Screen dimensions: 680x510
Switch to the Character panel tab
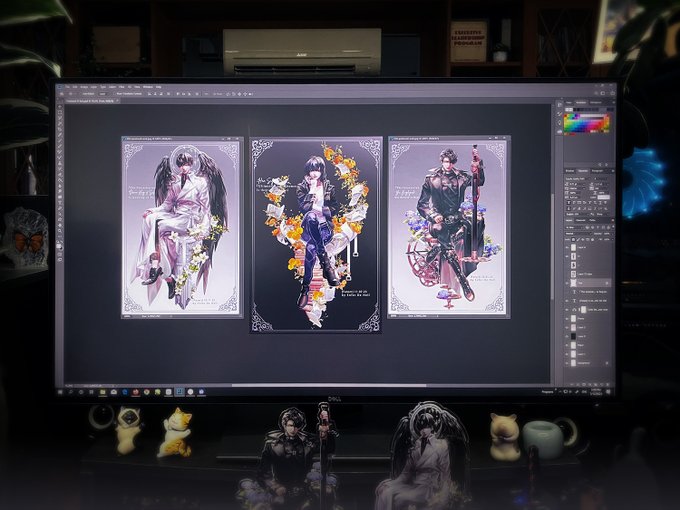click(583, 171)
